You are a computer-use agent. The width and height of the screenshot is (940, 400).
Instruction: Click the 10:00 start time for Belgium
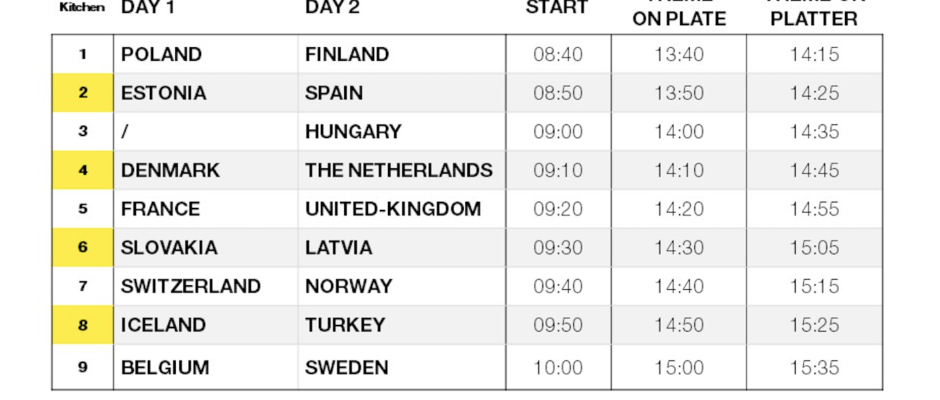[x=558, y=367]
